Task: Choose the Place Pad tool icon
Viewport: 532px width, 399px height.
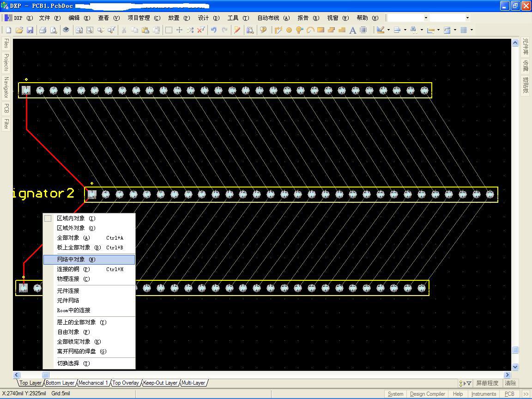Action: pos(289,30)
